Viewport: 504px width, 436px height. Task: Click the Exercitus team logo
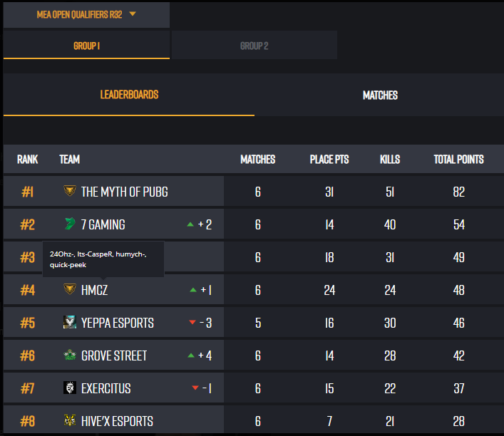tap(70, 388)
